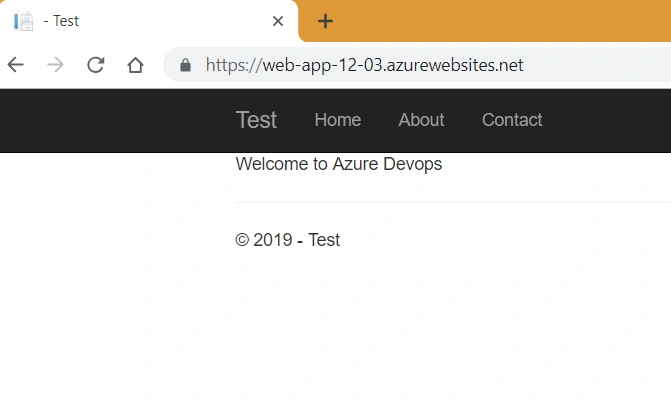Go back using the browser back arrow

point(16,65)
